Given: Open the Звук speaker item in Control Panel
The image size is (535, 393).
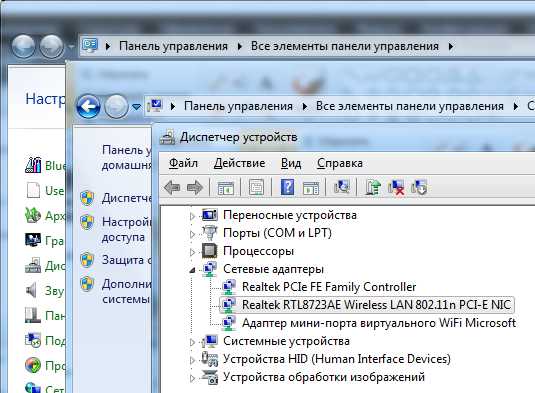Looking at the screenshot, I should pyautogui.click(x=45, y=291).
